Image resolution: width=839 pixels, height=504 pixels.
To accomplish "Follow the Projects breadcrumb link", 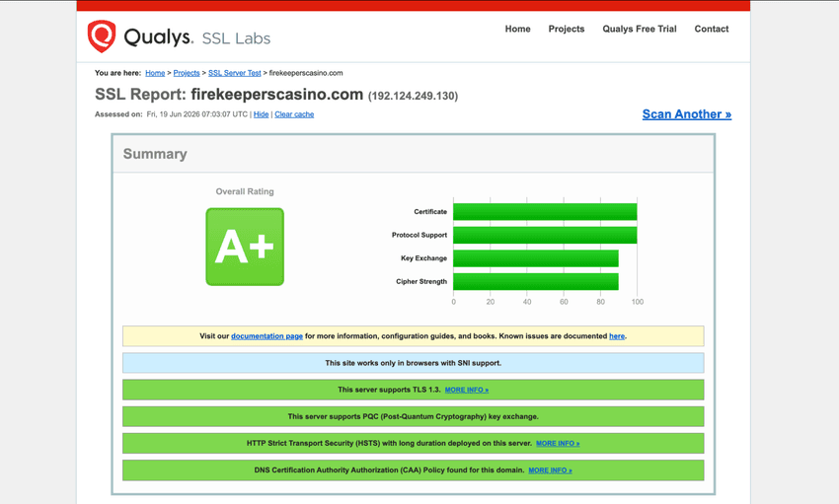I will (x=187, y=73).
